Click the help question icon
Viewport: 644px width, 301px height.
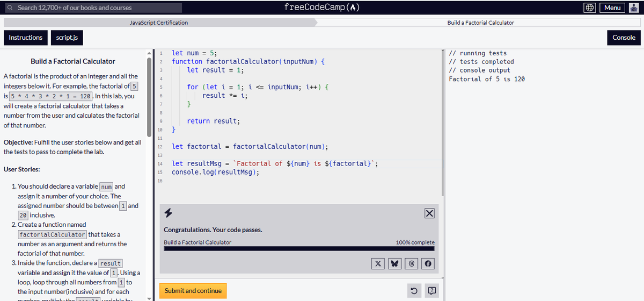pos(433,291)
